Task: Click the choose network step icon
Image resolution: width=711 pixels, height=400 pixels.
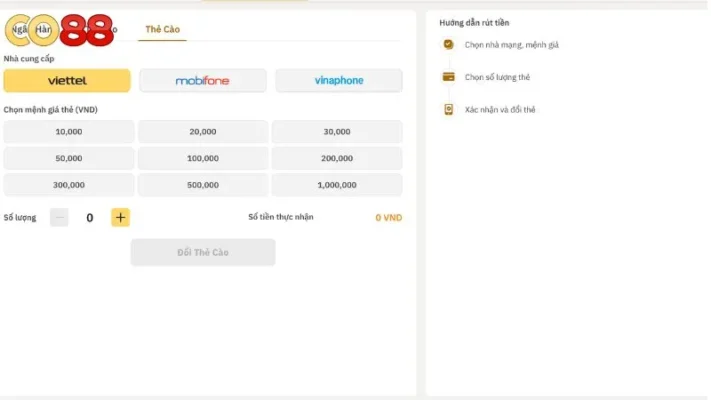Action: point(449,45)
